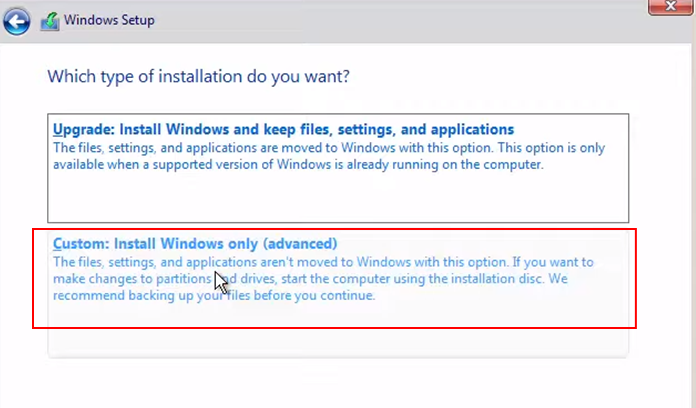The image size is (696, 408).
Task: Click the underlined "Custom:" label
Action: 80,244
